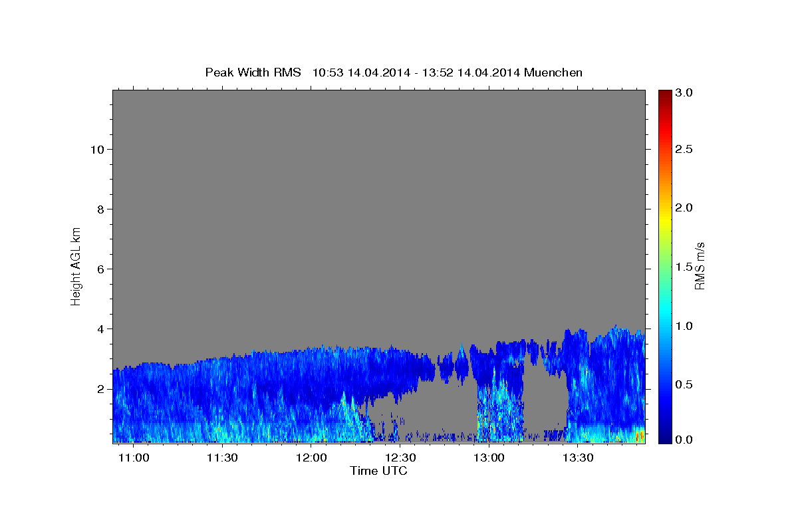Click the 12:30 time tick label
The height and width of the screenshot is (532, 798).
(x=400, y=458)
